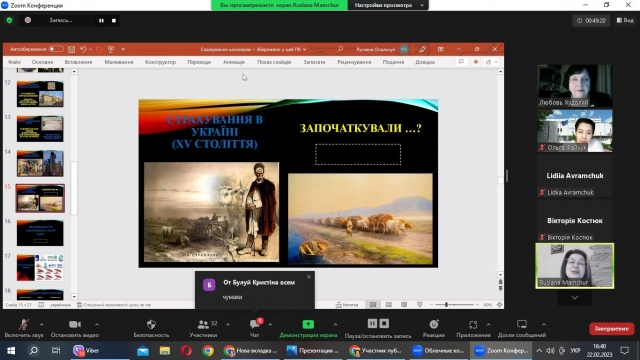Toggle the Автозбереження autosave switch
Viewport: 640px width, 360px height.
click(x=56, y=49)
